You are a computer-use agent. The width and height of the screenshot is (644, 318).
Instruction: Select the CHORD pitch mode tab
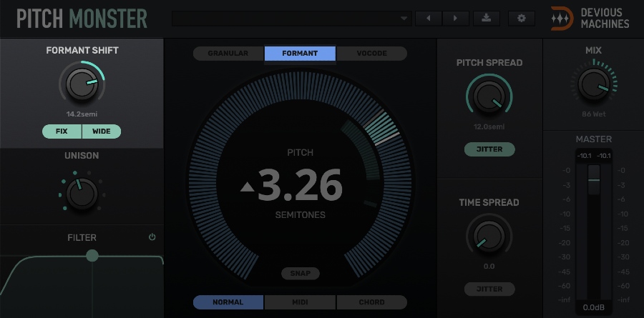(x=371, y=302)
